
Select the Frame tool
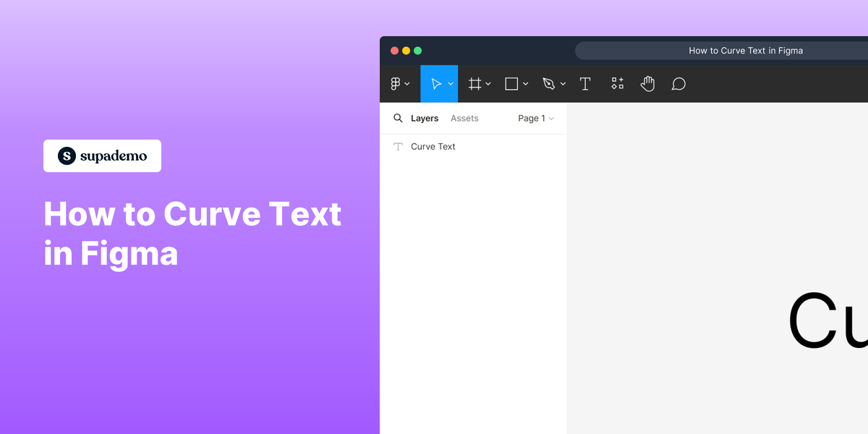[x=475, y=83]
